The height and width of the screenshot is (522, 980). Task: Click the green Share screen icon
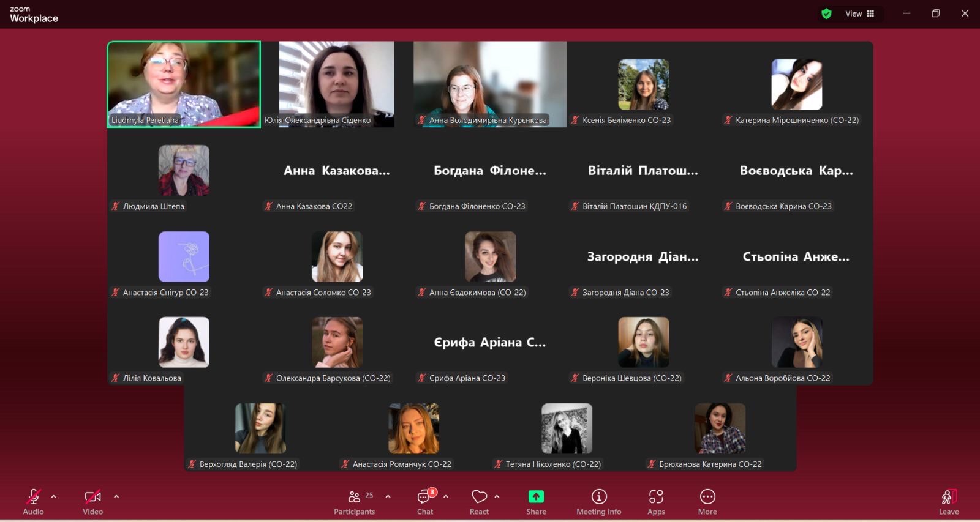point(536,496)
